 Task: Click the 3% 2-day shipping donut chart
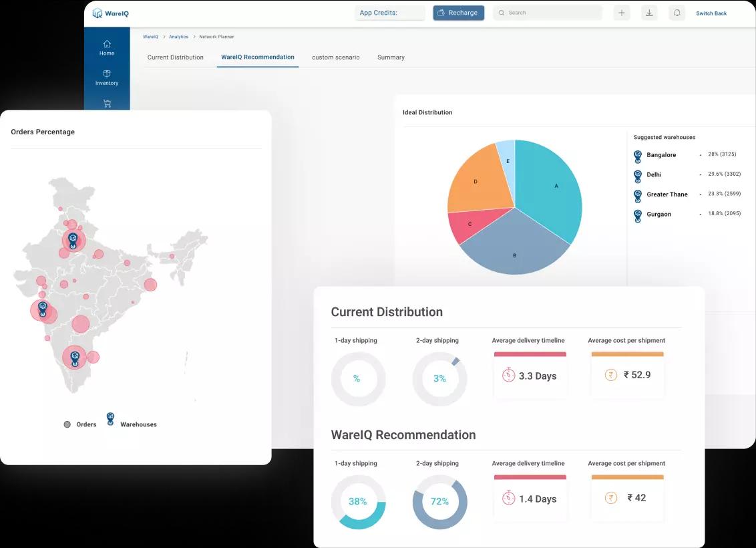[439, 379]
